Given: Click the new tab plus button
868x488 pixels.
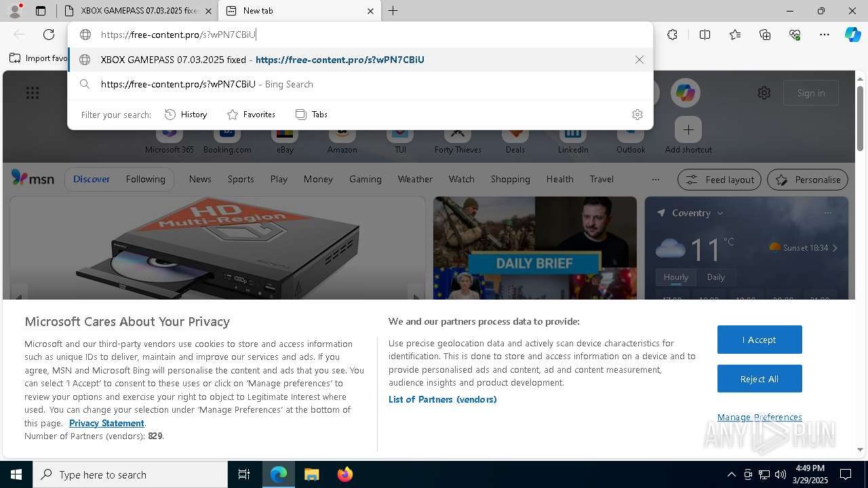Looking at the screenshot, I should click(393, 11).
